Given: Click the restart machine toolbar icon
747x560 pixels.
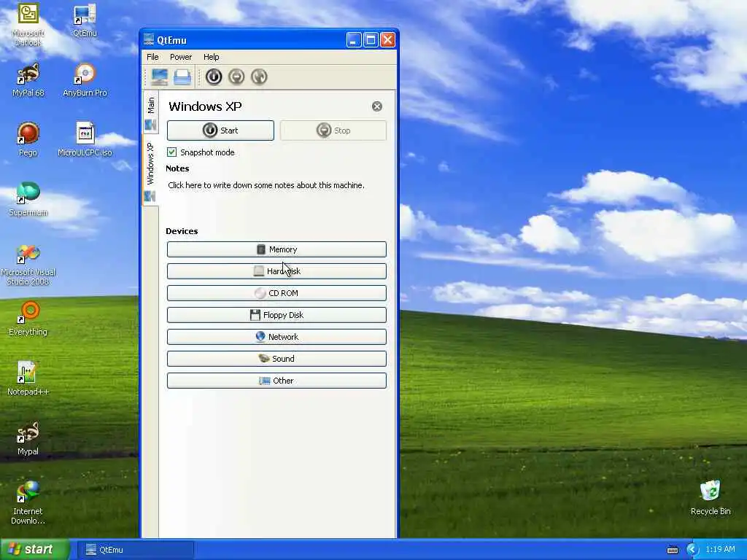Looking at the screenshot, I should (x=259, y=77).
